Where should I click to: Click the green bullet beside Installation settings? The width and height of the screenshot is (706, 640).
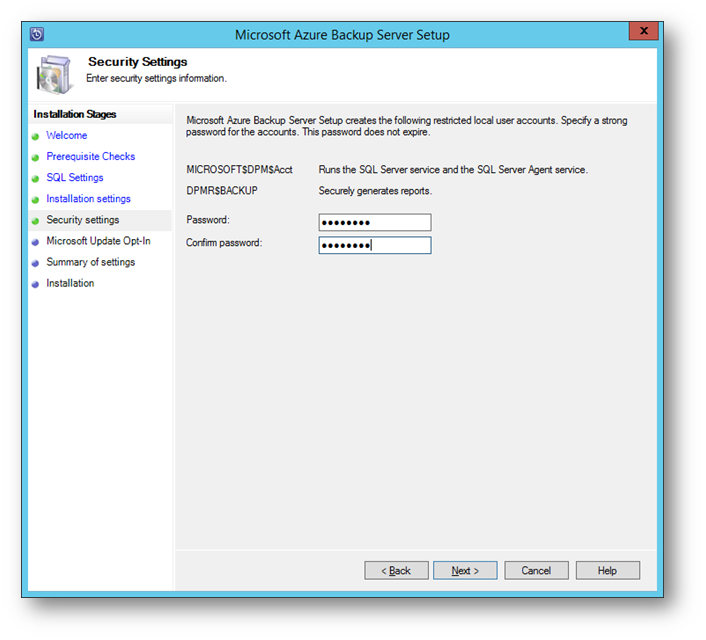tap(36, 200)
